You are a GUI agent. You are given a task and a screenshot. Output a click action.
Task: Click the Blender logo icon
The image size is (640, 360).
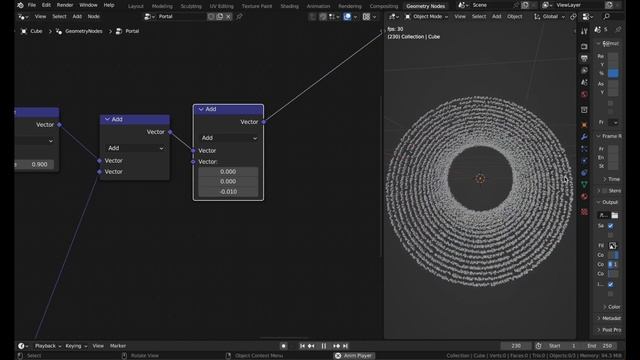pyautogui.click(x=20, y=5)
